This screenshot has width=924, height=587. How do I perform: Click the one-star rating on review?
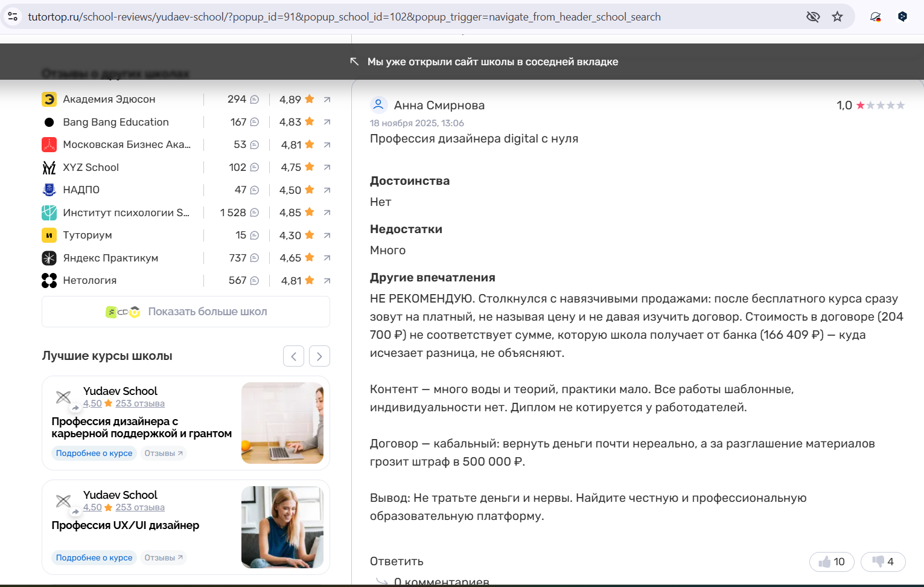click(860, 106)
